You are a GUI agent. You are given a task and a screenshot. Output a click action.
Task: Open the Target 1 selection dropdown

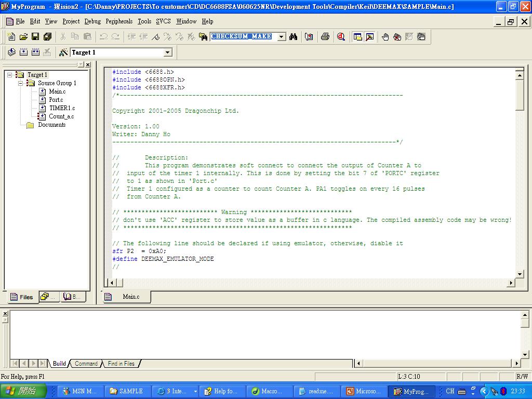point(167,52)
